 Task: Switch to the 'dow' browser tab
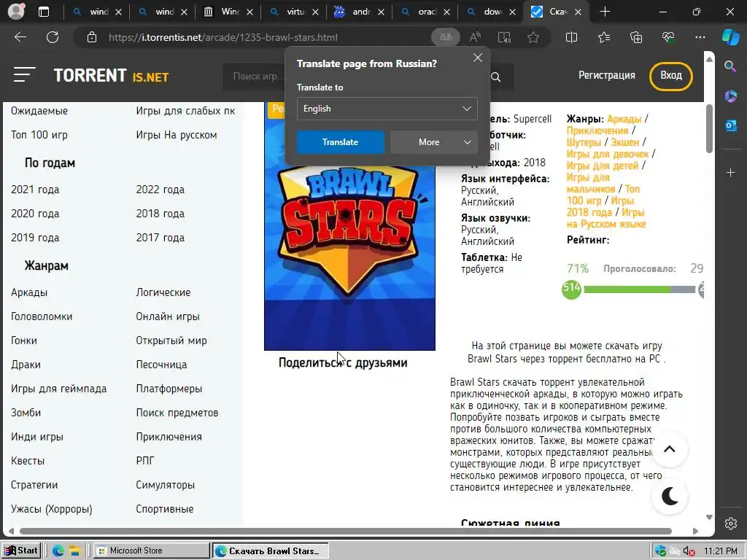tap(491, 12)
